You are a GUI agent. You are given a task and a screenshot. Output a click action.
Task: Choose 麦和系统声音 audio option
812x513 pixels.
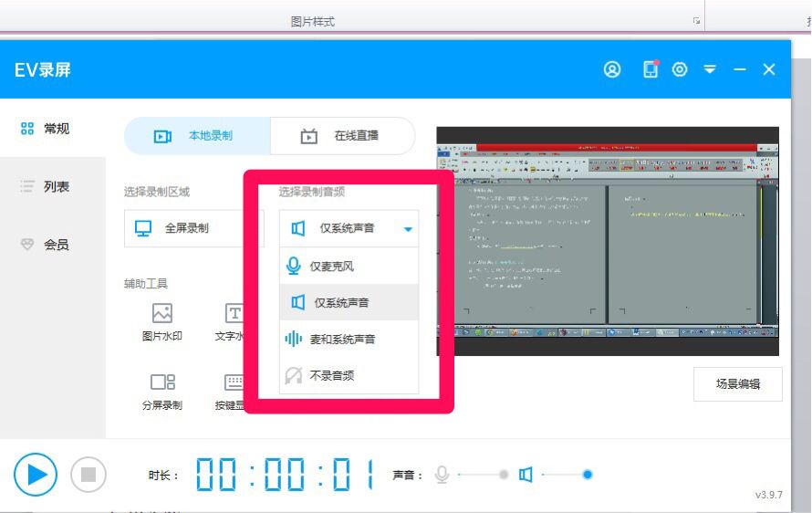tap(349, 339)
